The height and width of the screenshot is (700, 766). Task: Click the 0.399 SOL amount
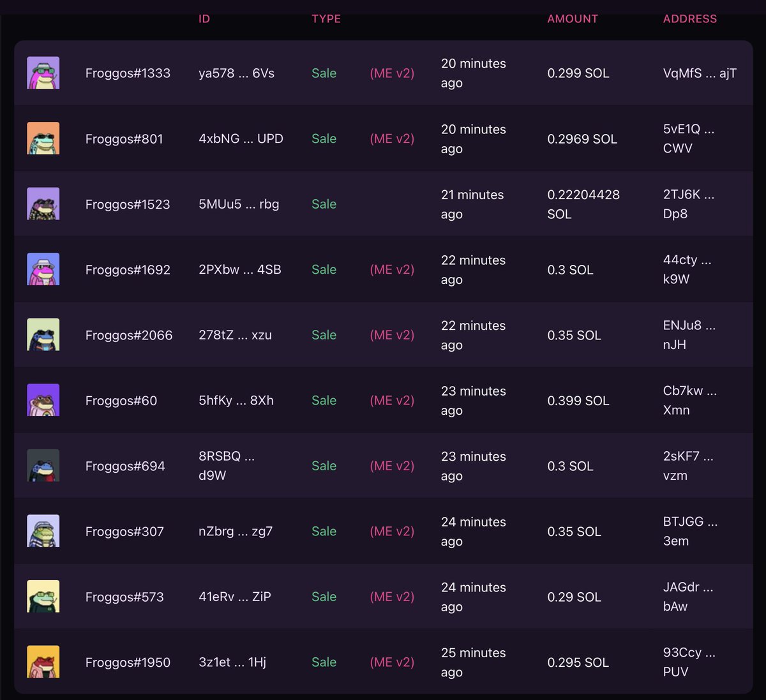(578, 401)
